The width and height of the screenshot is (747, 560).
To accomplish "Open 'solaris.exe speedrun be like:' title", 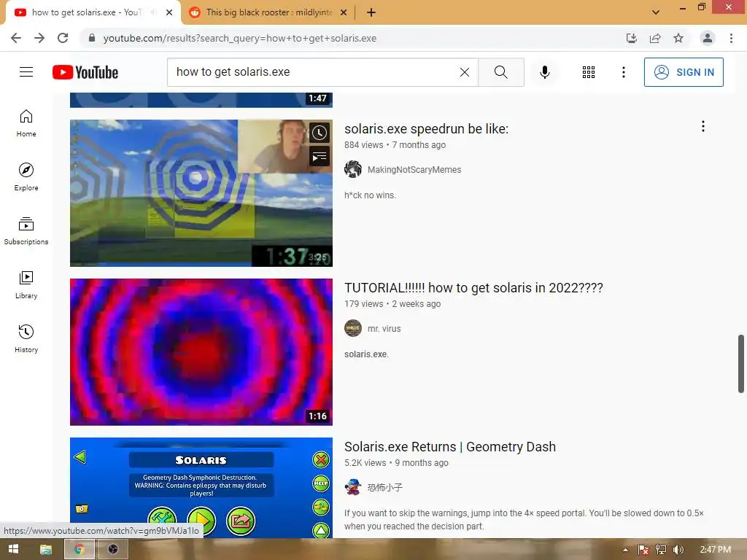I will point(426,129).
